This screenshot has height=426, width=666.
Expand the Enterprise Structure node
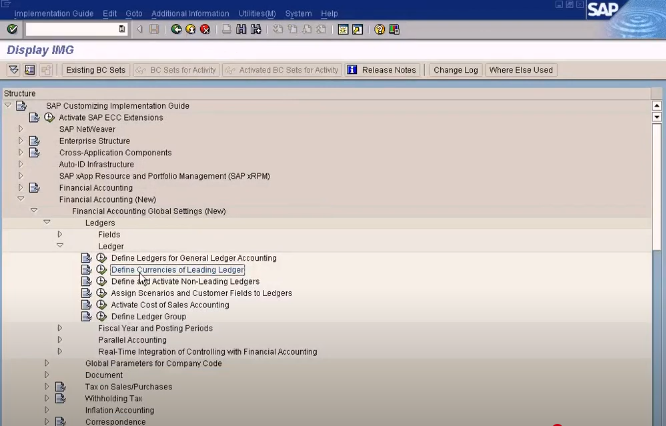point(21,140)
